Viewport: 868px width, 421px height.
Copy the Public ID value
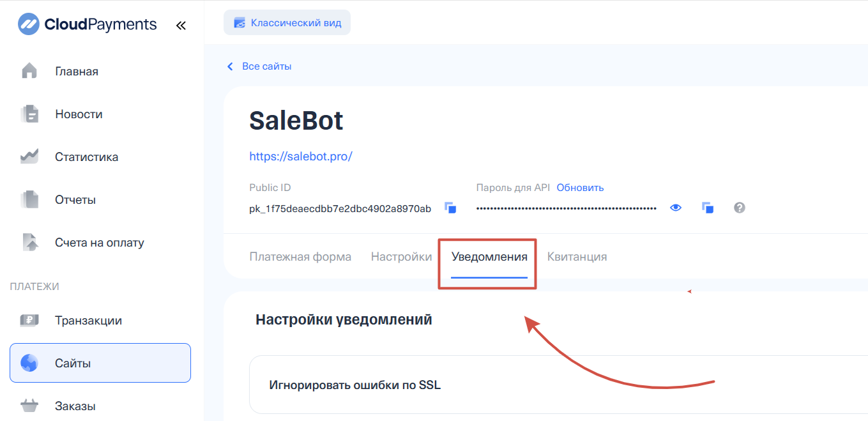tap(450, 208)
